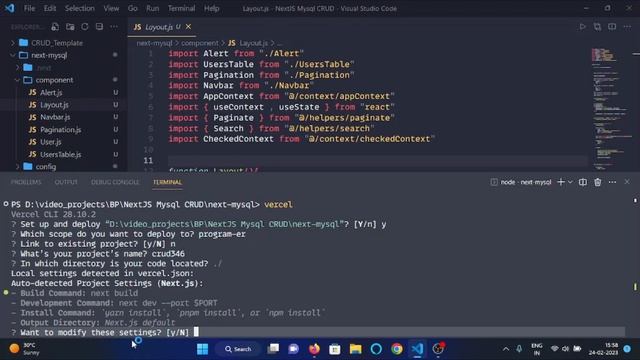The width and height of the screenshot is (640, 360).
Task: Open the Selection menu
Action: click(80, 8)
